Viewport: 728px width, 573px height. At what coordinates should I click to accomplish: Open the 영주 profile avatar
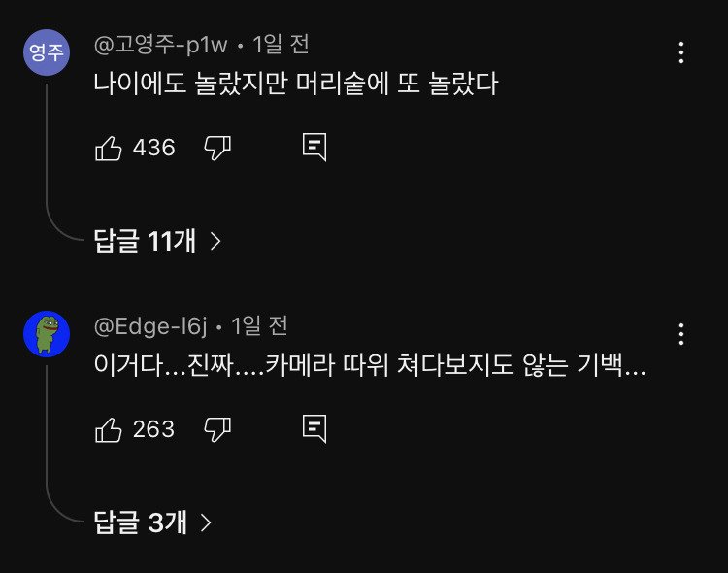click(47, 52)
